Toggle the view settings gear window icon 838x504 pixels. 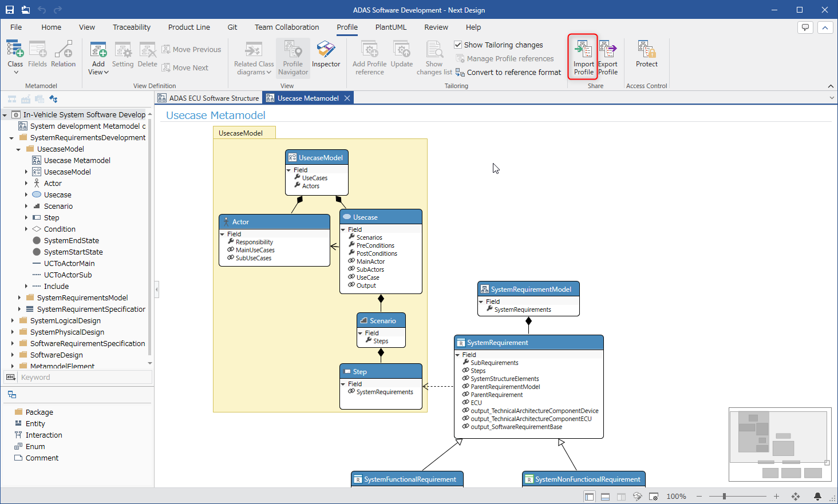pyautogui.click(x=654, y=497)
